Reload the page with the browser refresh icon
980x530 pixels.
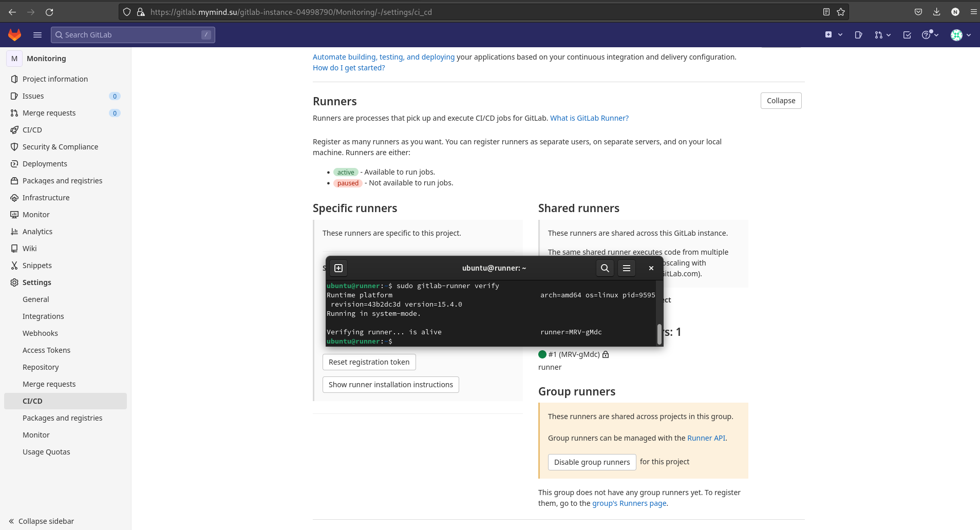[x=49, y=12]
